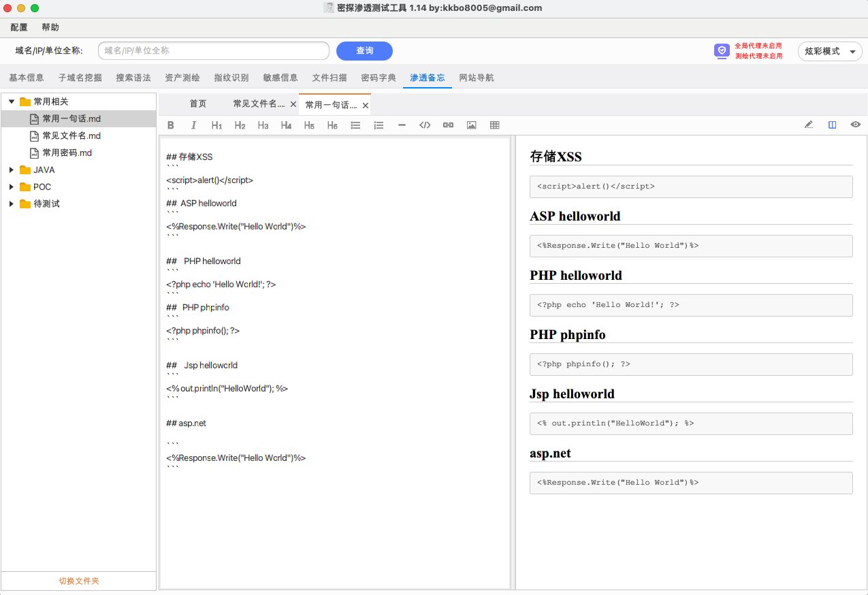The height and width of the screenshot is (595, 868).
Task: Insert H6 heading
Action: coord(332,125)
